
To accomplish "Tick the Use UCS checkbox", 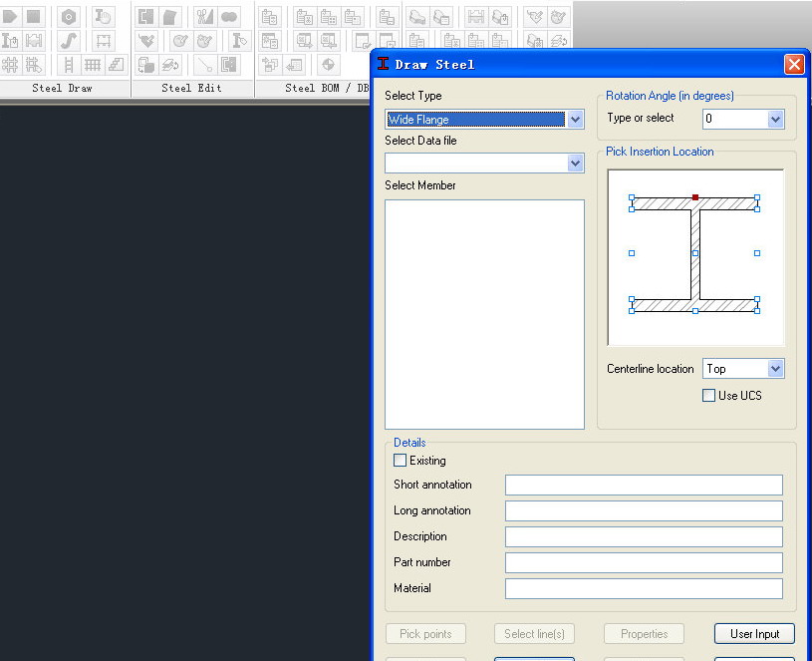I will [x=709, y=396].
